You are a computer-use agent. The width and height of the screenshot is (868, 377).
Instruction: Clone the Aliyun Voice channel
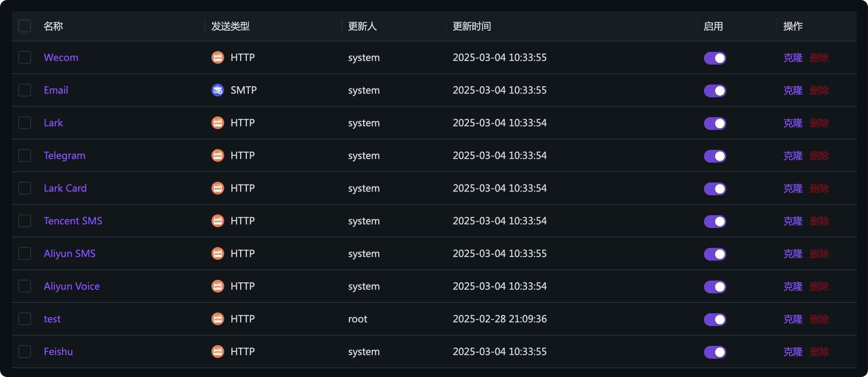[793, 286]
